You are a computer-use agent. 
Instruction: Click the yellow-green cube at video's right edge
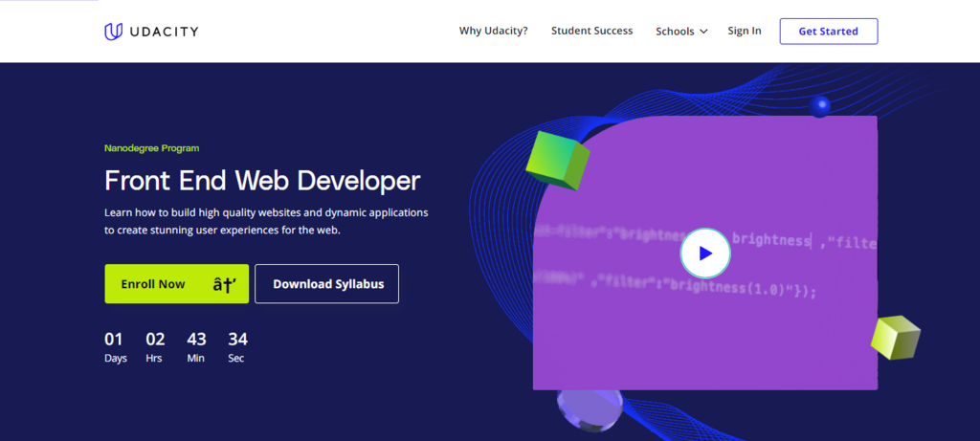(896, 338)
